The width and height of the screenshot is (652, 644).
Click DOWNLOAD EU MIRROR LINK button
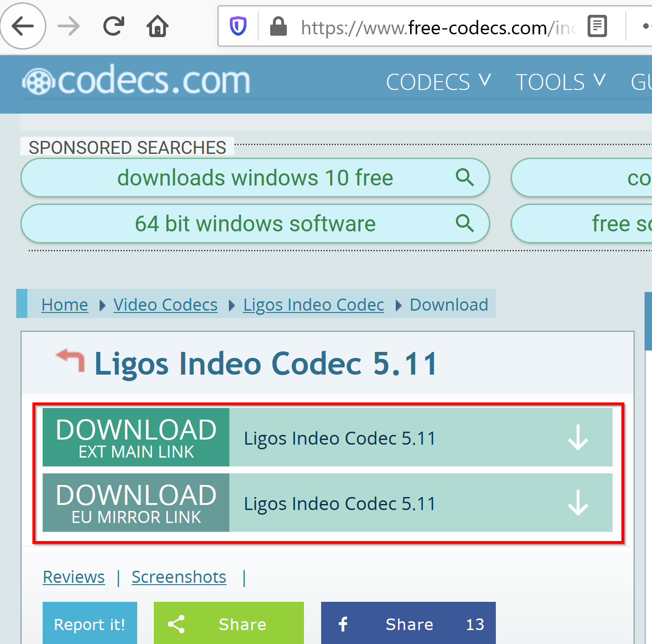point(136,503)
